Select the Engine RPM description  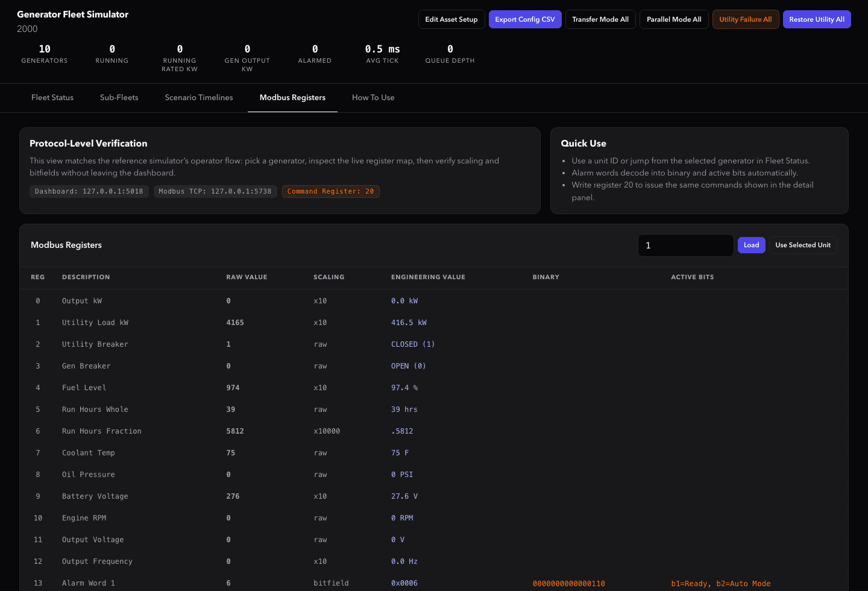[84, 518]
